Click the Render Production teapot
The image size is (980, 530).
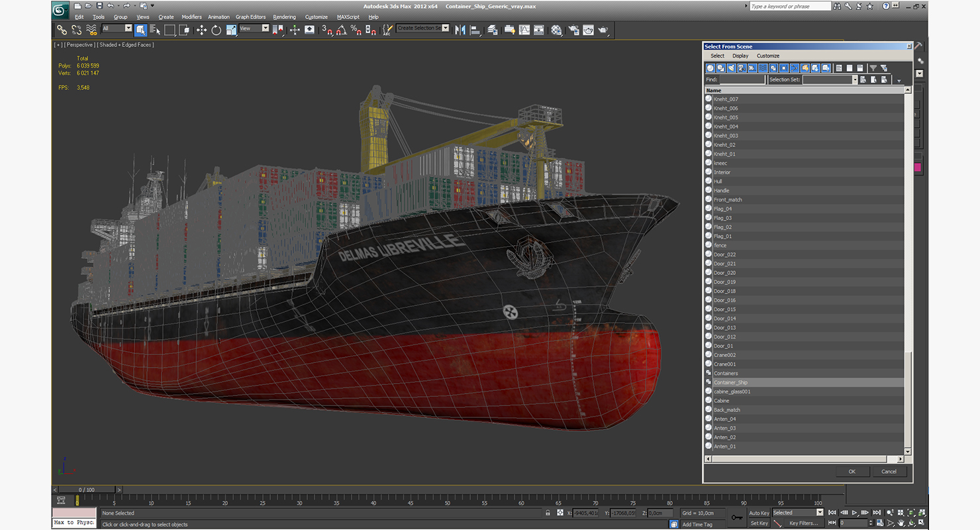(x=603, y=30)
